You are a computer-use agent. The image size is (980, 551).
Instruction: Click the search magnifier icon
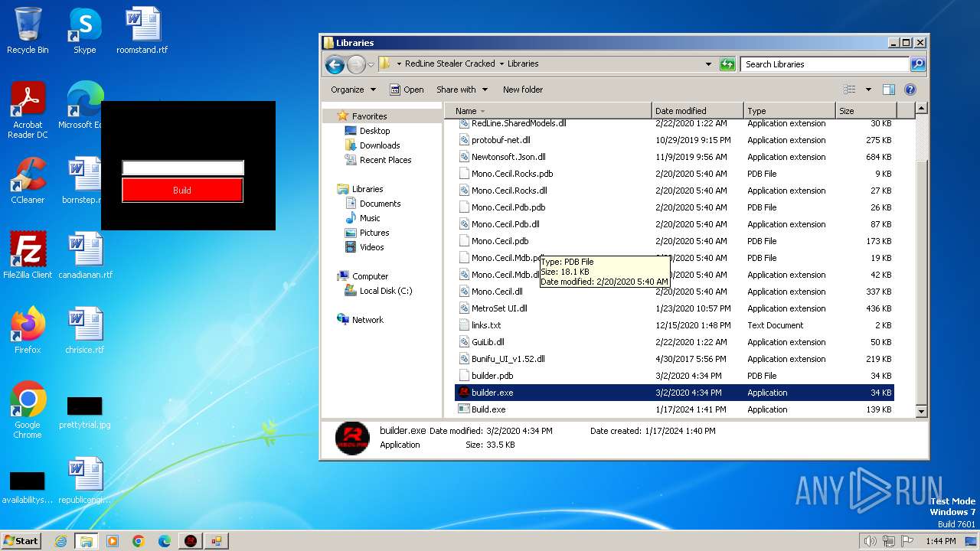click(917, 64)
